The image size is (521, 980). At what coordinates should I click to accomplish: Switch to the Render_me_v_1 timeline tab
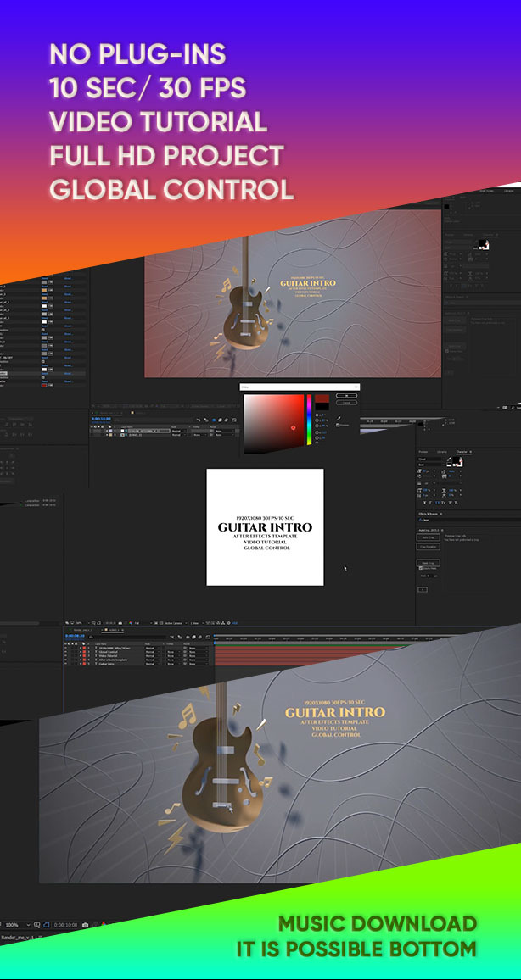(x=82, y=630)
